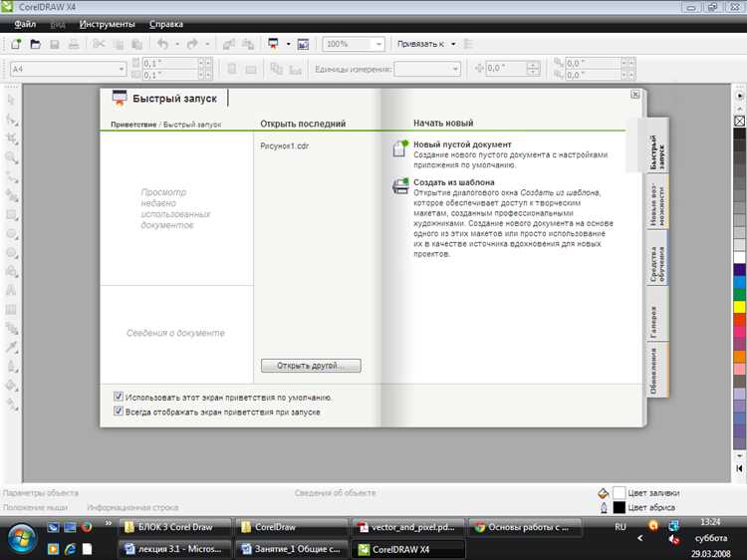Click the nudge offset 0,0 input field
Screen dimensions: 747x560
pyautogui.click(x=508, y=68)
